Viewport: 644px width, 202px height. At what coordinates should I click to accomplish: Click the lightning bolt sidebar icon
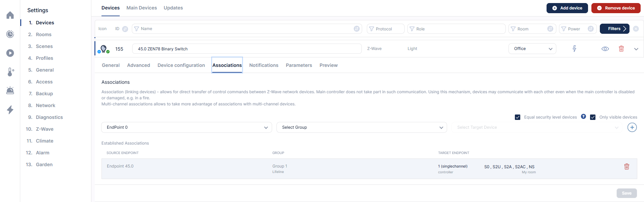coord(10,110)
